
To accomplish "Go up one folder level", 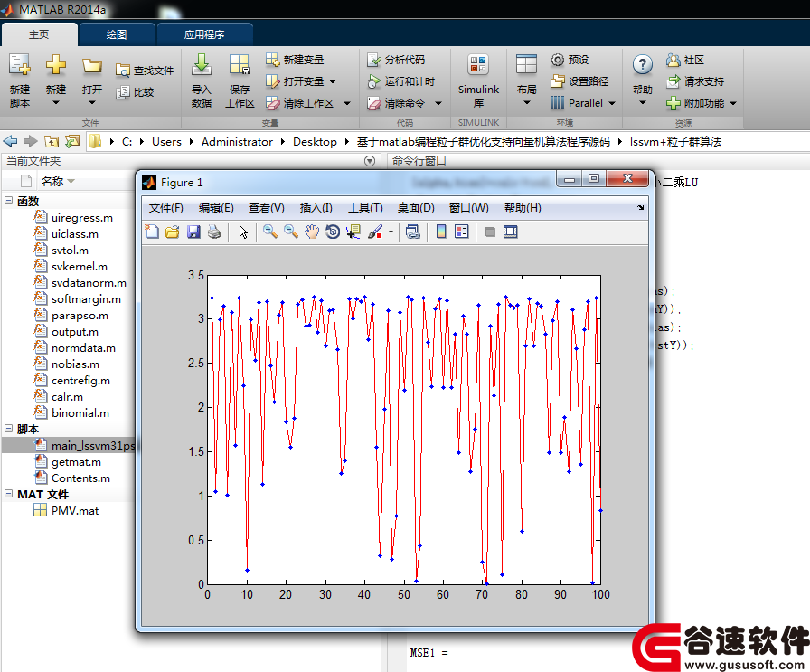I will point(52,141).
